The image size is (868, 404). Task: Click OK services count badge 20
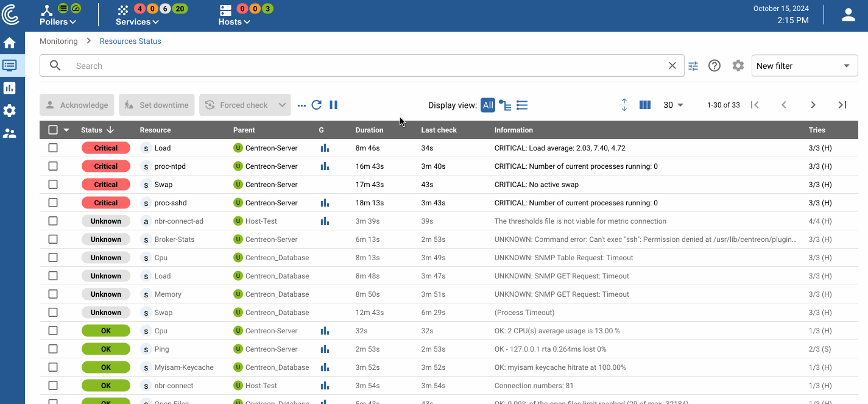pos(180,9)
